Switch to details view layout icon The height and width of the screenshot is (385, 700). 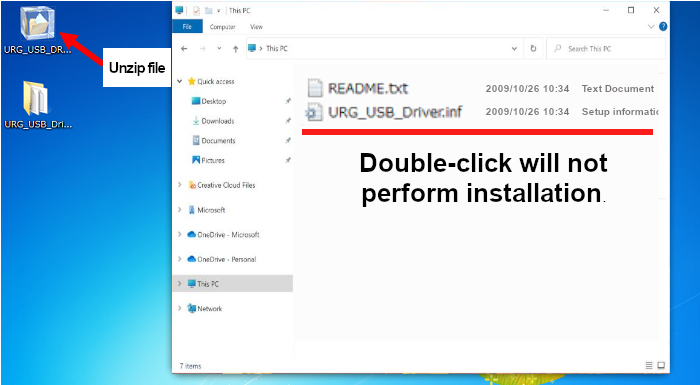[x=649, y=366]
